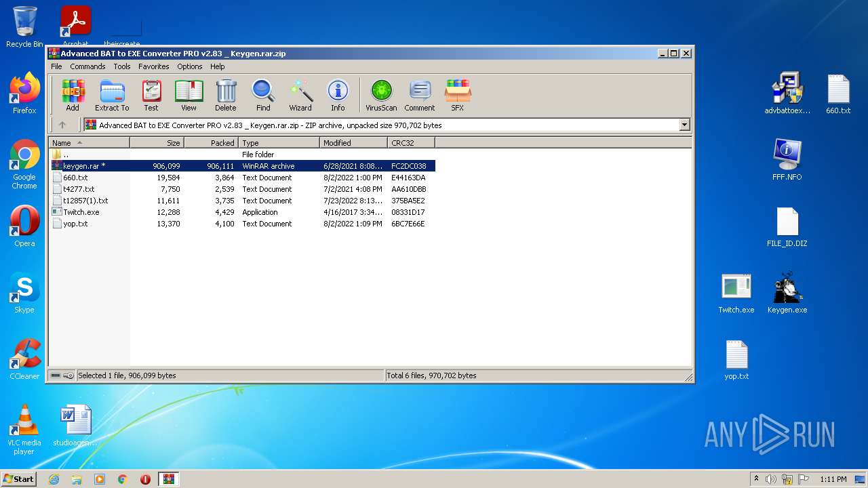Click the WinRAR taskbar button
The image size is (868, 488).
tap(168, 479)
